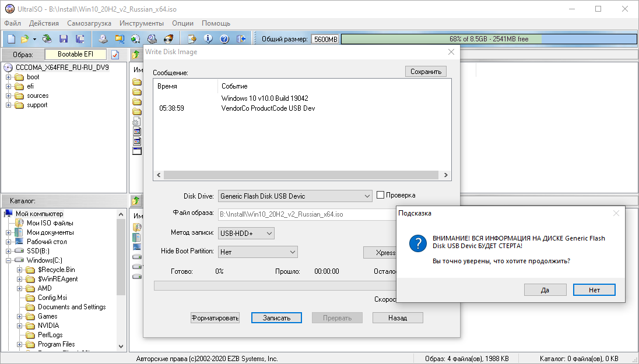Click the checkmark icon beside Bootable EFI
Viewport: 639px width, 364px height.
click(x=115, y=55)
